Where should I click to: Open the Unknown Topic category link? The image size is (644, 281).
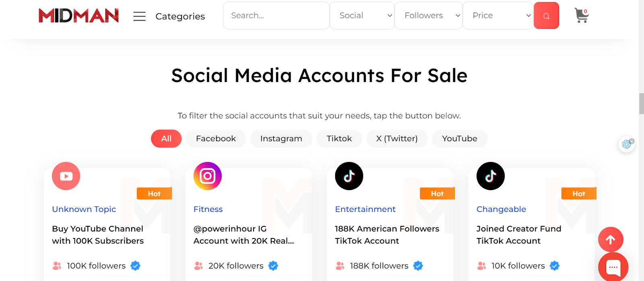[84, 209]
